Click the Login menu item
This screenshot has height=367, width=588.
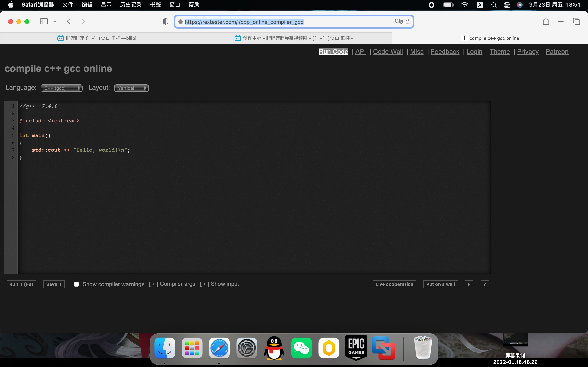point(474,52)
